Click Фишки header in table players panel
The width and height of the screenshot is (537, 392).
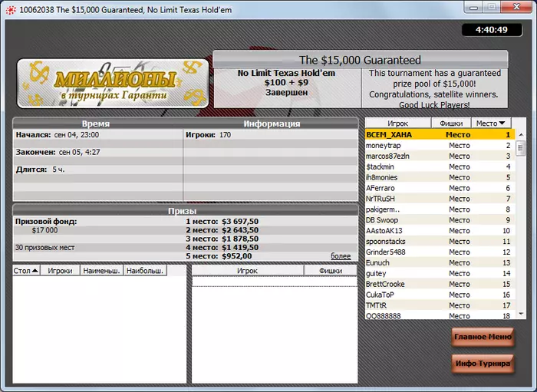click(x=331, y=271)
